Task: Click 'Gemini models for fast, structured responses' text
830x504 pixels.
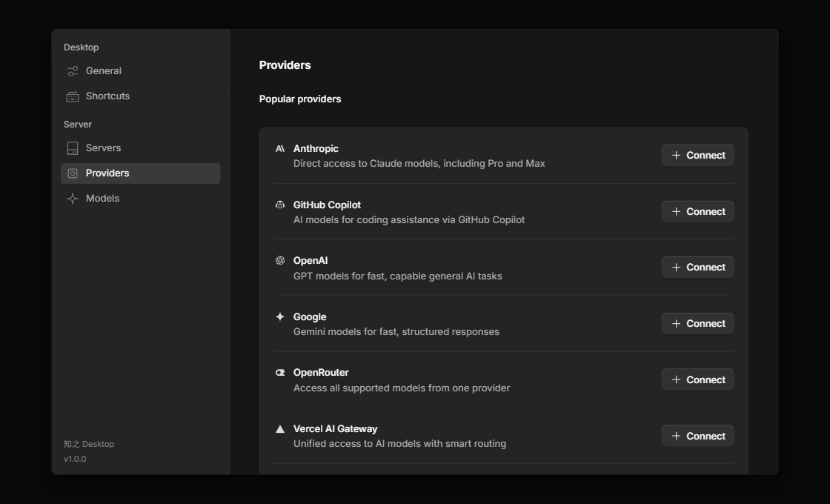Action: click(396, 332)
